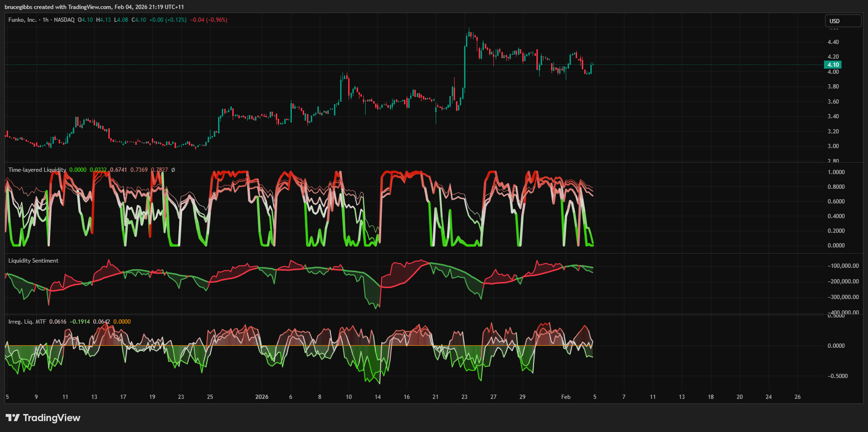Open the USD currency selector

tap(843, 21)
